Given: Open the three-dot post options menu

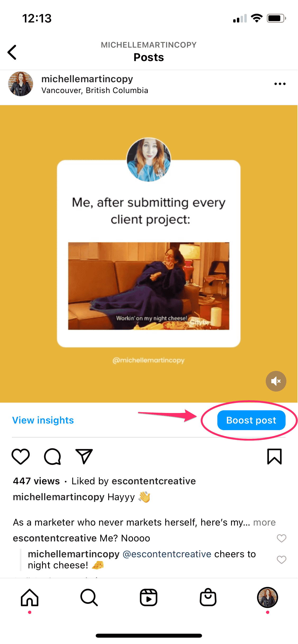Looking at the screenshot, I should [x=280, y=84].
